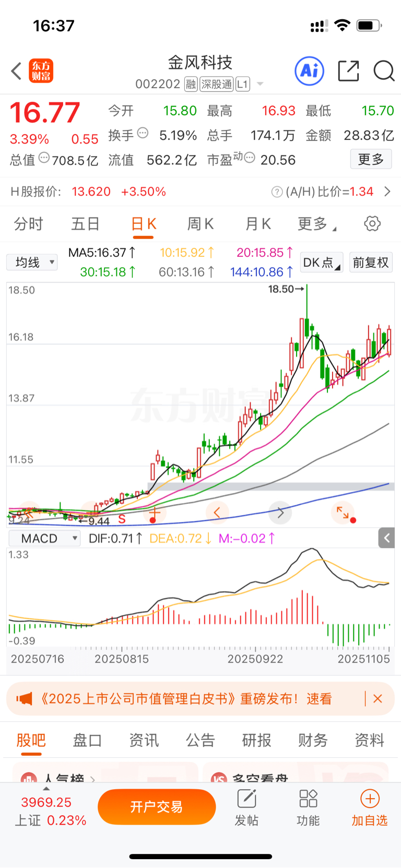Screen dimensions: 401x868
Task: Tap the 18.50 high price label
Action: 281,289
